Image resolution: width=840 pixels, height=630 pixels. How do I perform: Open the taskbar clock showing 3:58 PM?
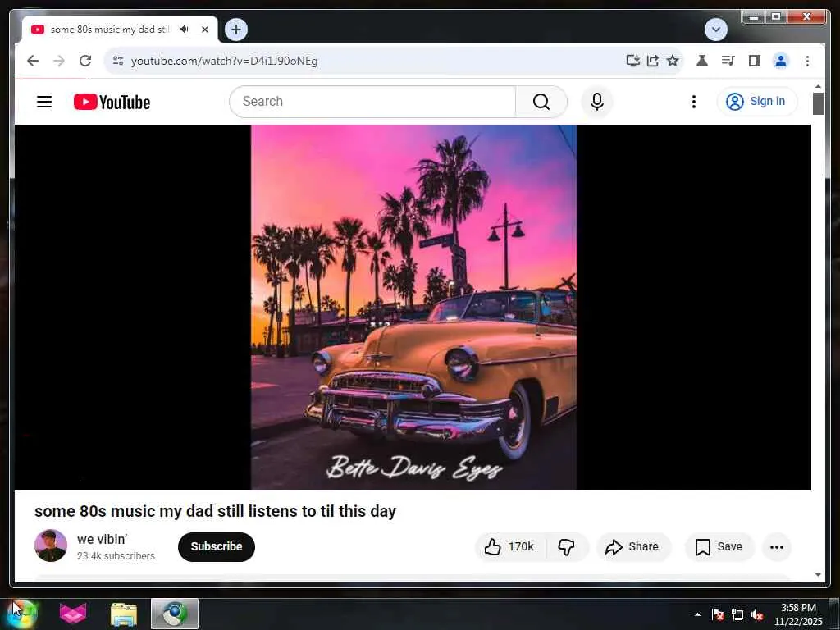pyautogui.click(x=798, y=614)
